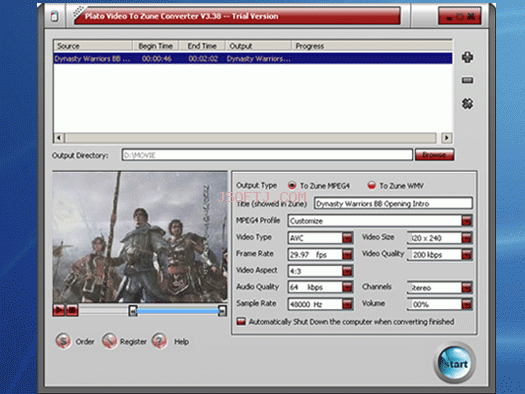Image resolution: width=525 pixels, height=394 pixels.
Task: Open the Frame Rate dropdown
Action: (347, 254)
